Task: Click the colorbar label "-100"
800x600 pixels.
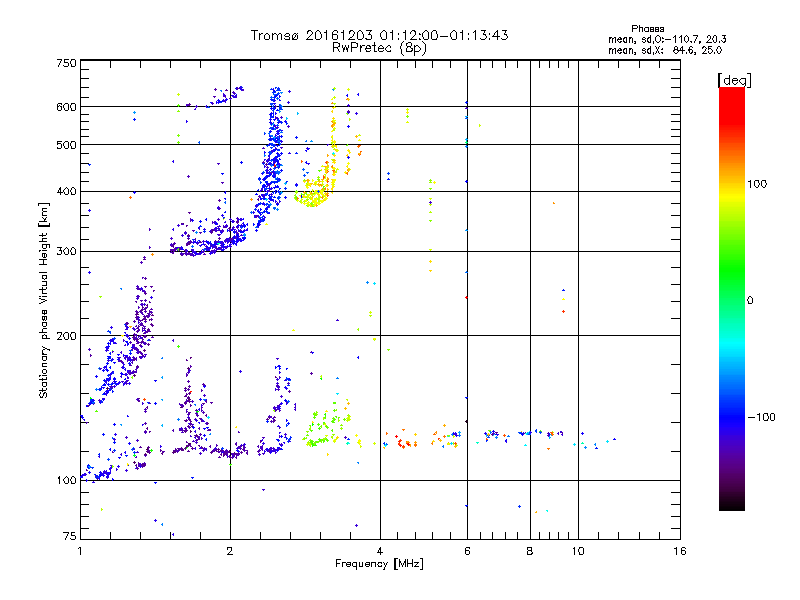Action: 761,417
